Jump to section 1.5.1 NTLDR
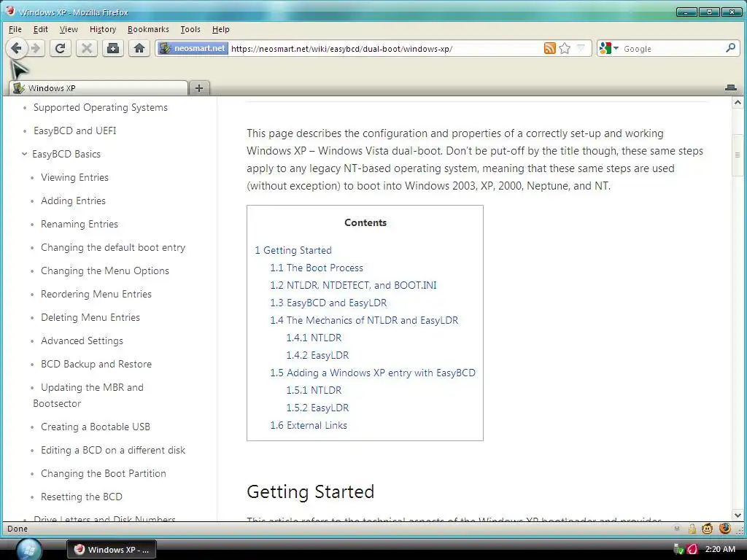Viewport: 747px width, 560px height. pos(314,390)
